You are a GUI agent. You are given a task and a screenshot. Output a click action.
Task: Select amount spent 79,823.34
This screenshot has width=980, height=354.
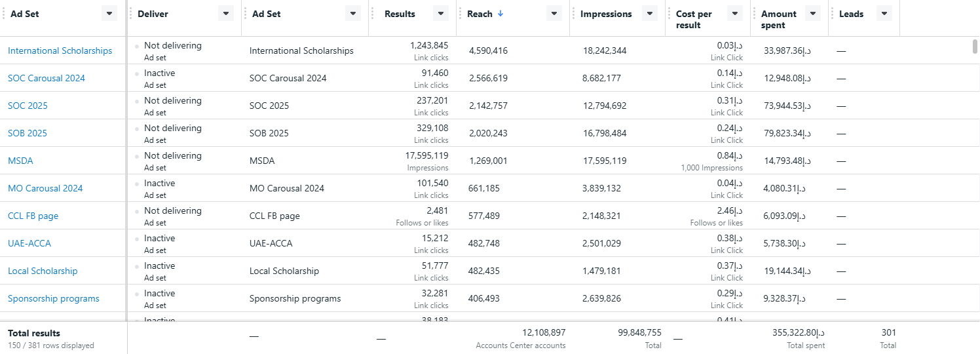(787, 133)
